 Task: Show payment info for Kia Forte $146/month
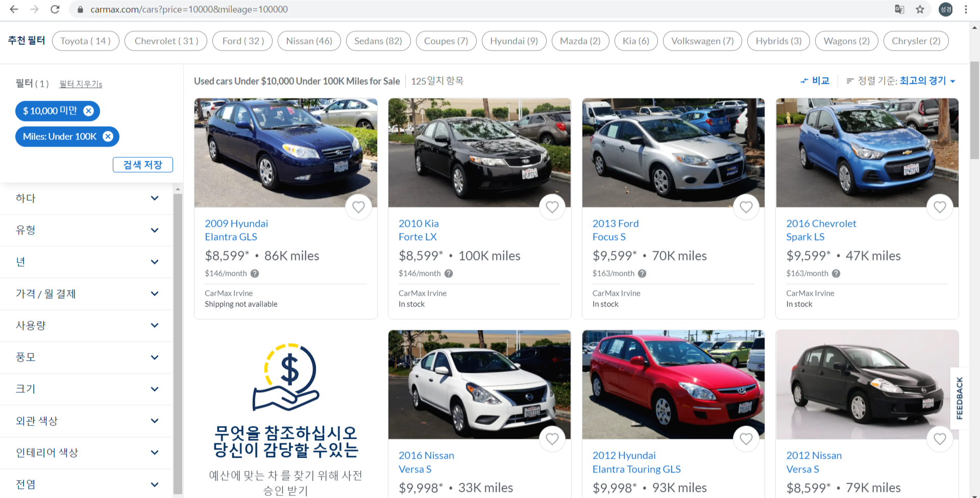tap(449, 273)
